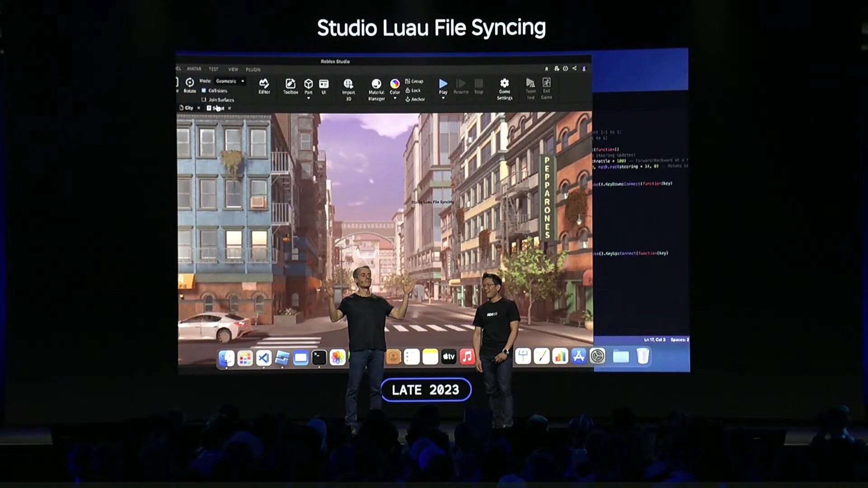868x488 pixels.
Task: Open Notes from the Dock
Action: pyautogui.click(x=430, y=357)
